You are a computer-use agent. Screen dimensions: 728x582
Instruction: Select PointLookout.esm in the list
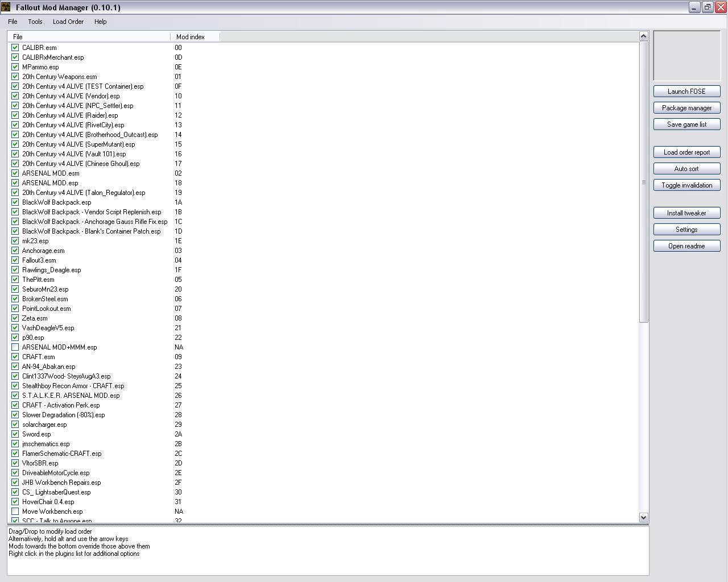pyautogui.click(x=47, y=309)
